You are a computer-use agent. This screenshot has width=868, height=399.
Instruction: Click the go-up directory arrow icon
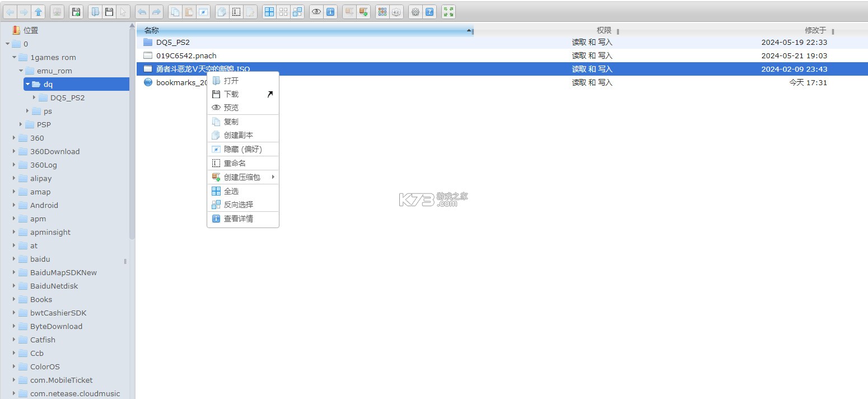[x=39, y=11]
